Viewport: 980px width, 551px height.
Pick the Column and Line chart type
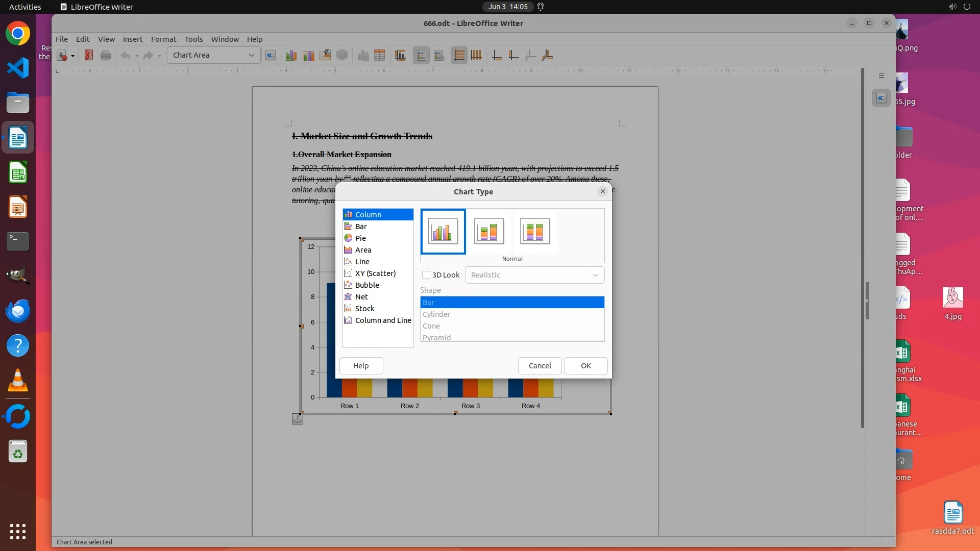[383, 320]
